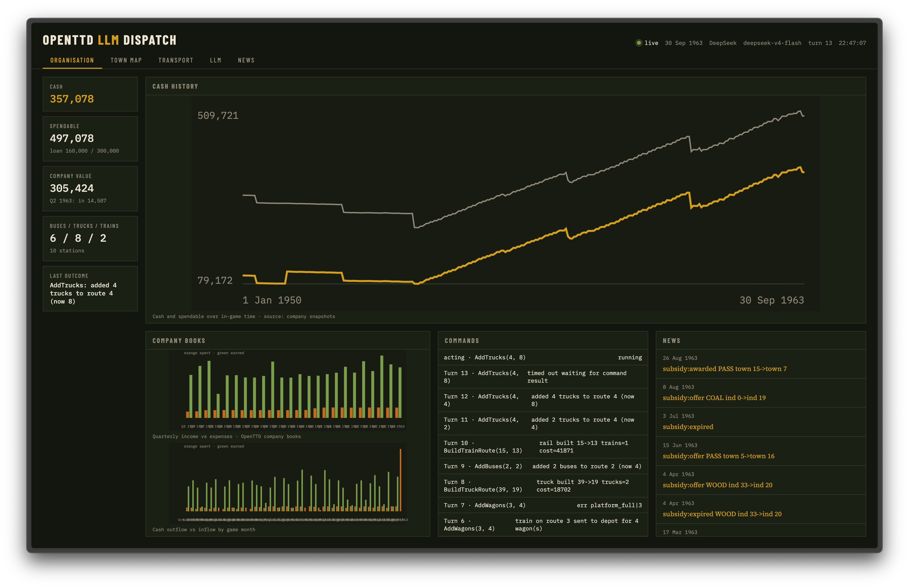Viewport: 909px width, 588px height.
Task: Select the Turn 6 AddWagons row
Action: 542,525
